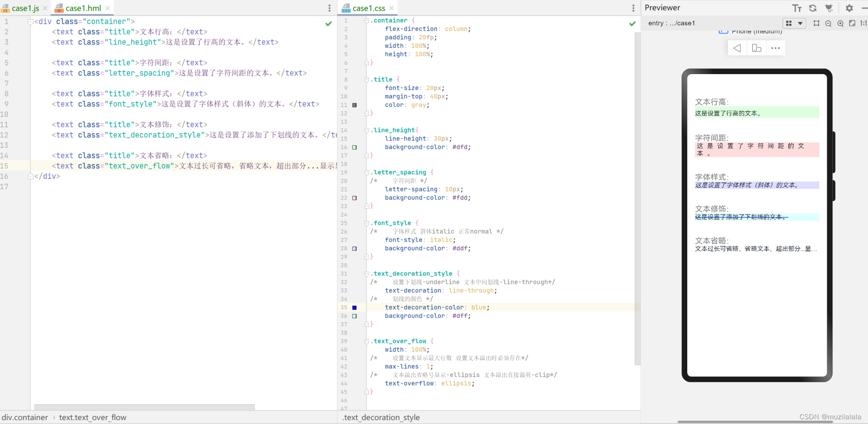
Task: Click the hml editor horizontal scrollbar
Action: [x=145, y=407]
